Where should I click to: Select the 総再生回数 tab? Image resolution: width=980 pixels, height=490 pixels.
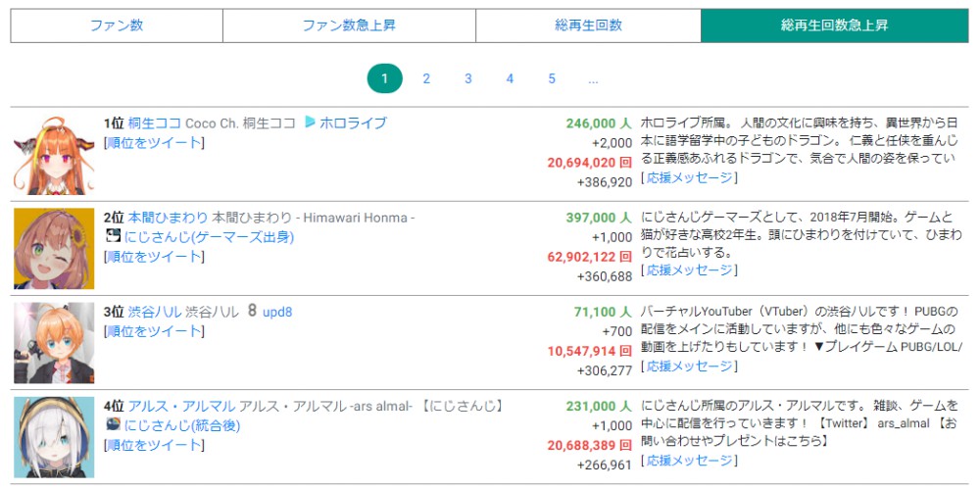click(588, 25)
